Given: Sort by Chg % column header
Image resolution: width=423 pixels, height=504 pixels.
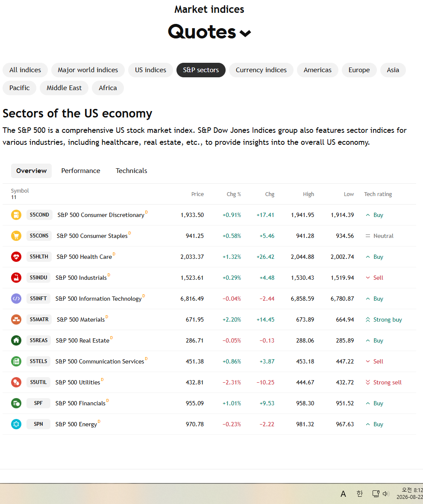Looking at the screenshot, I should click(x=234, y=194).
